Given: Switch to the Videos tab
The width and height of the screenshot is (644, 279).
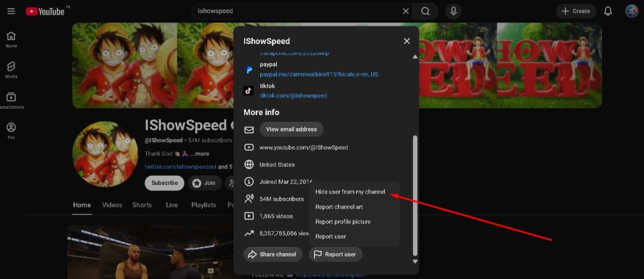Looking at the screenshot, I should point(112,205).
